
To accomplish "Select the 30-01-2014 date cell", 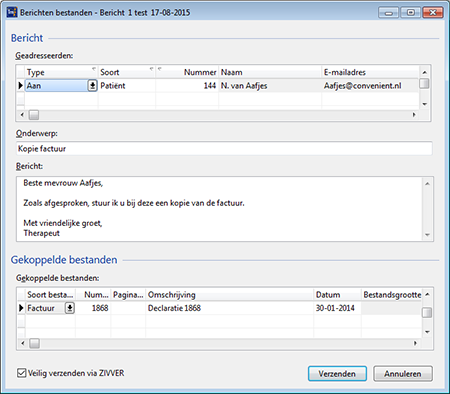I will (337, 308).
